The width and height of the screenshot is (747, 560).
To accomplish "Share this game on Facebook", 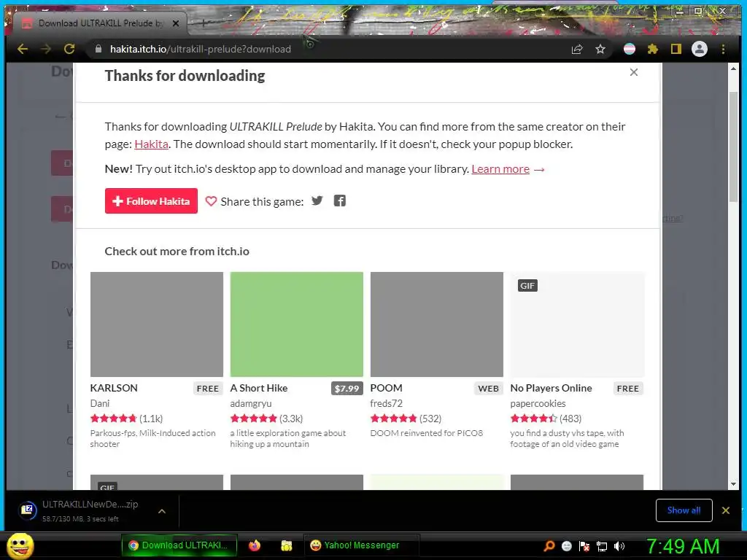I will 340,201.
